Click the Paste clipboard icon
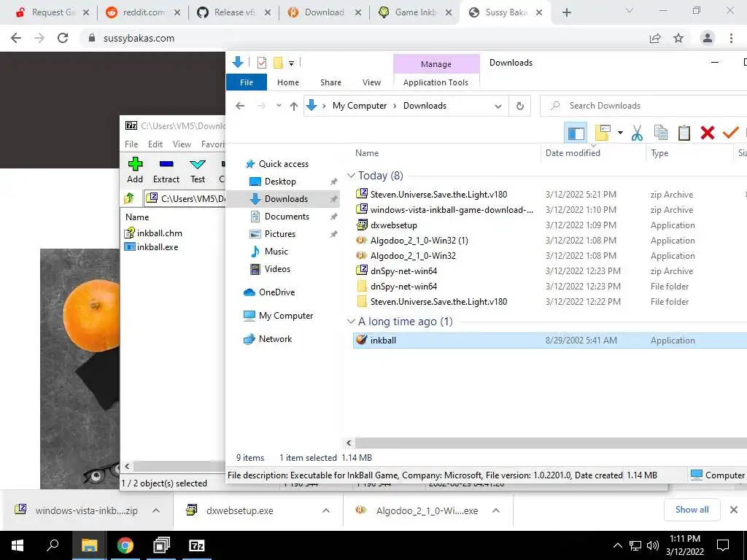This screenshot has height=560, width=747. point(684,133)
